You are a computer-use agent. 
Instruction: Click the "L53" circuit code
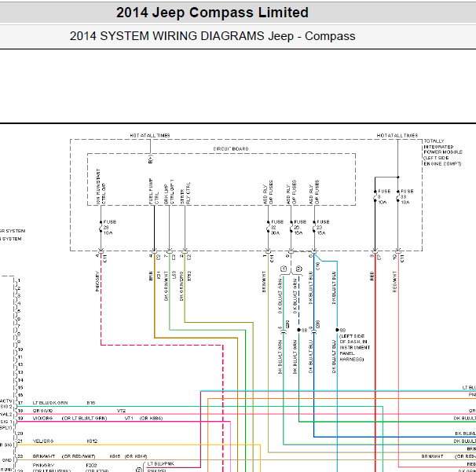174,275
